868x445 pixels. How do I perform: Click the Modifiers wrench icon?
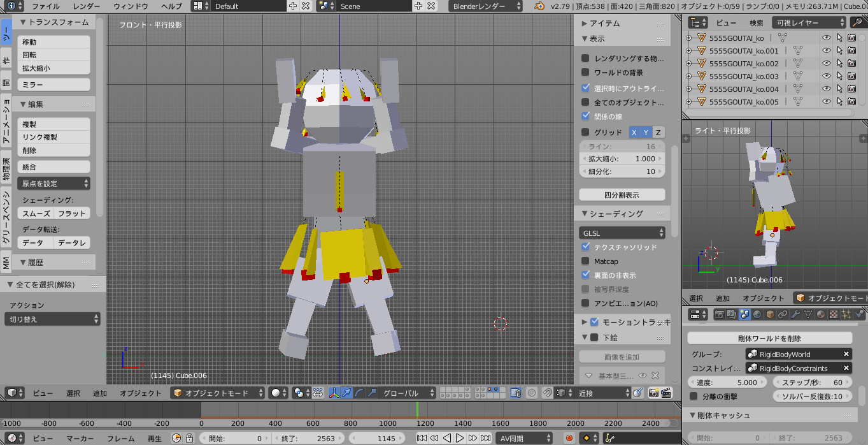click(795, 314)
